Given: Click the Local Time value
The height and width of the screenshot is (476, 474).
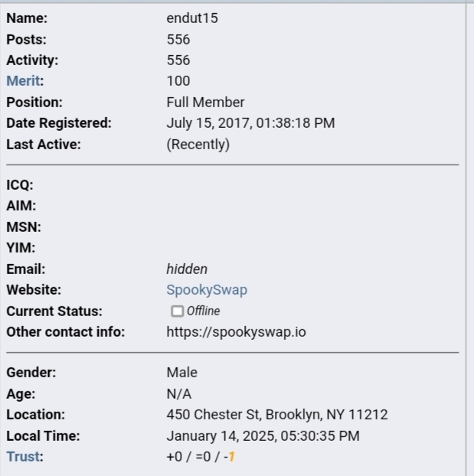Looking at the screenshot, I should point(263,436).
